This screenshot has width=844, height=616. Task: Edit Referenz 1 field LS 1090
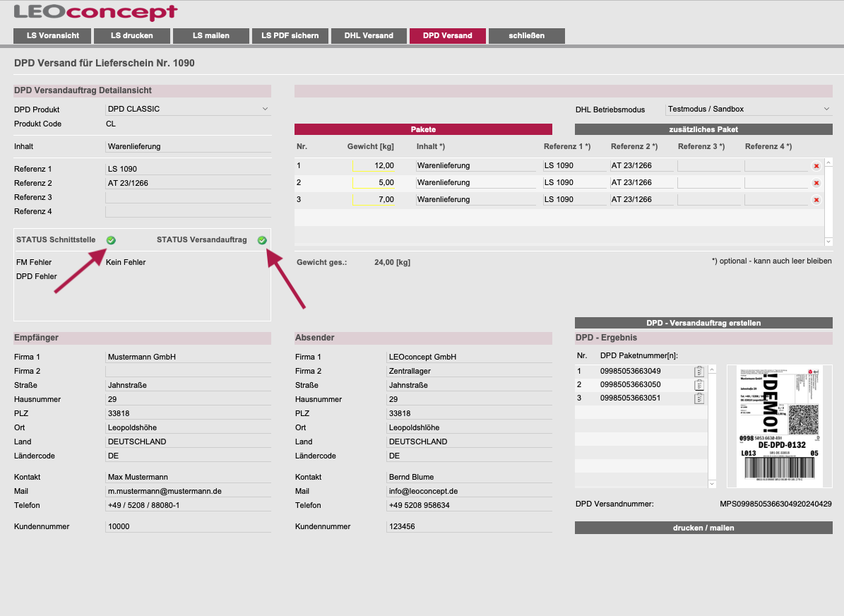[x=189, y=169]
